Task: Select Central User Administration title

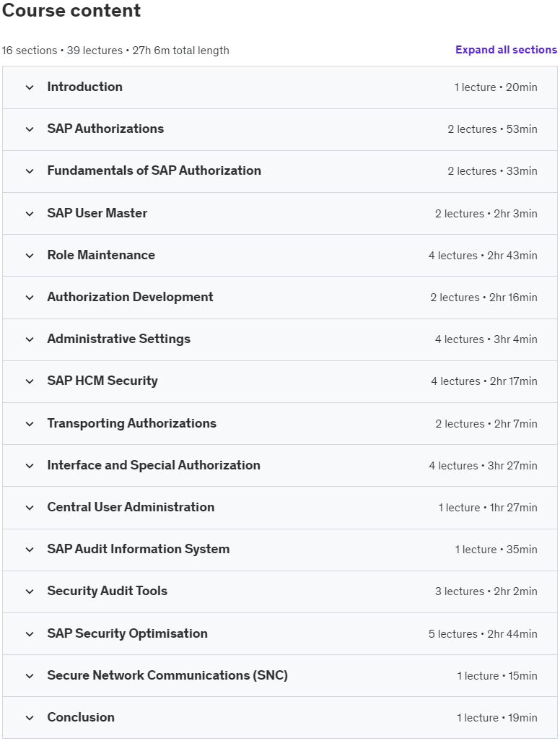Action: coord(131,507)
